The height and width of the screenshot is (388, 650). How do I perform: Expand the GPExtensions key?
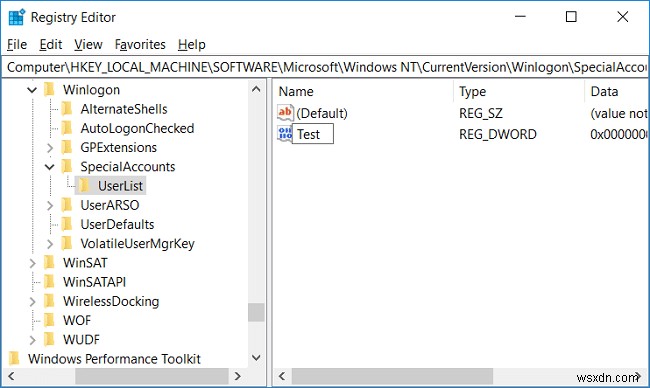50,148
